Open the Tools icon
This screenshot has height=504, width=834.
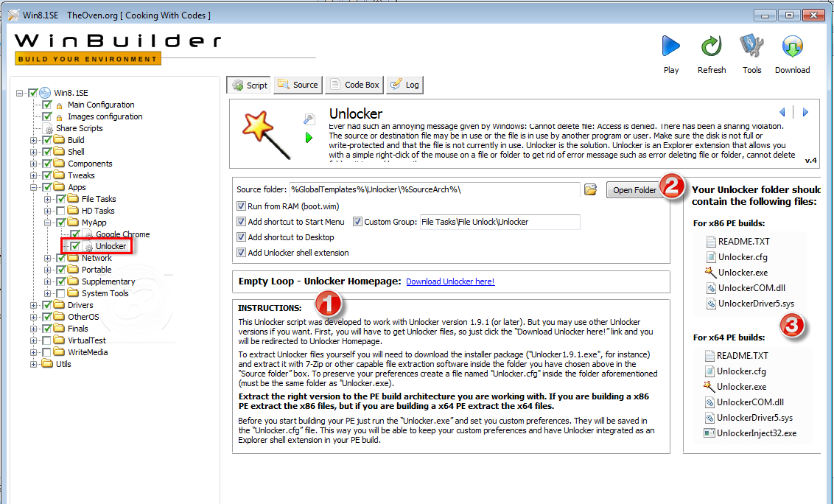click(751, 46)
